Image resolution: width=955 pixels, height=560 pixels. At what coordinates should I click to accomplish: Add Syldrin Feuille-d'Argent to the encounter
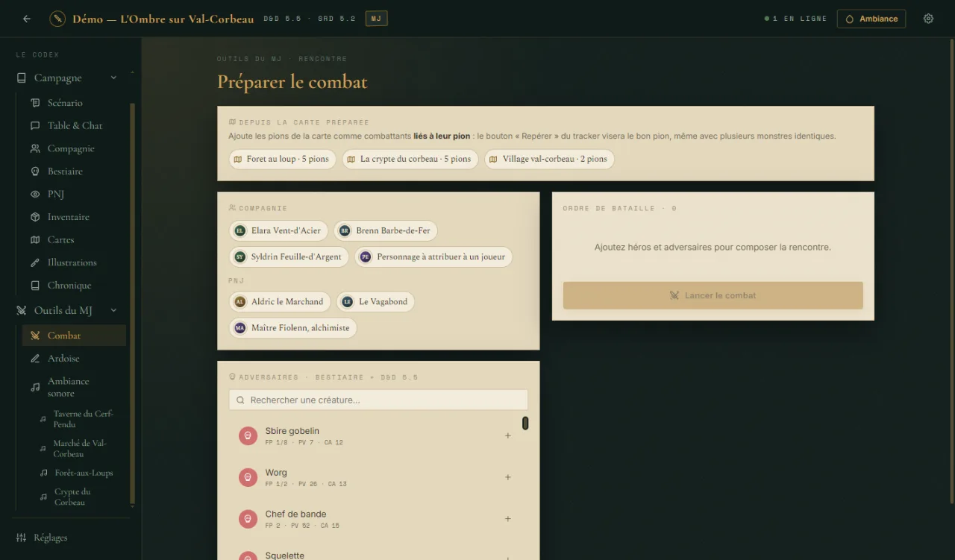click(x=289, y=257)
